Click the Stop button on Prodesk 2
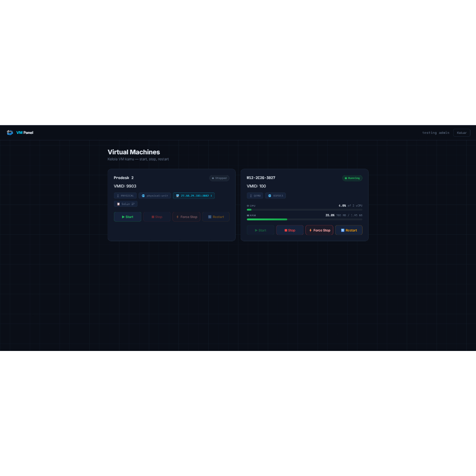This screenshot has width=476, height=476. [157, 217]
